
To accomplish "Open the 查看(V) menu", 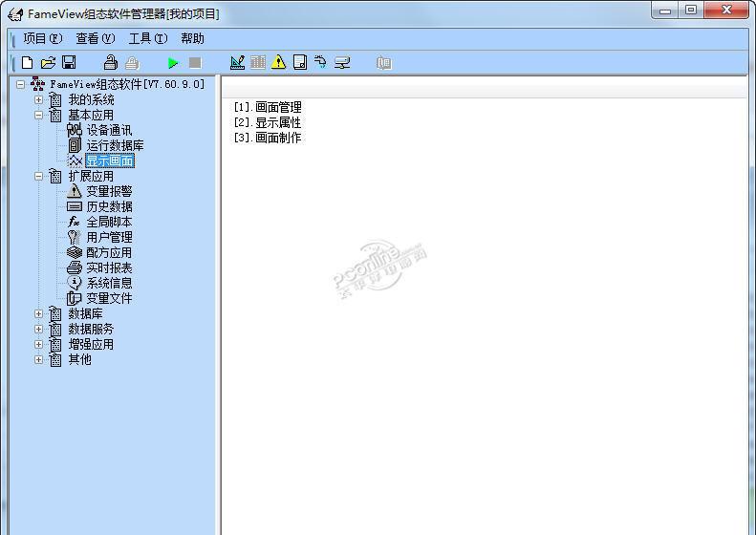I will [x=96, y=38].
